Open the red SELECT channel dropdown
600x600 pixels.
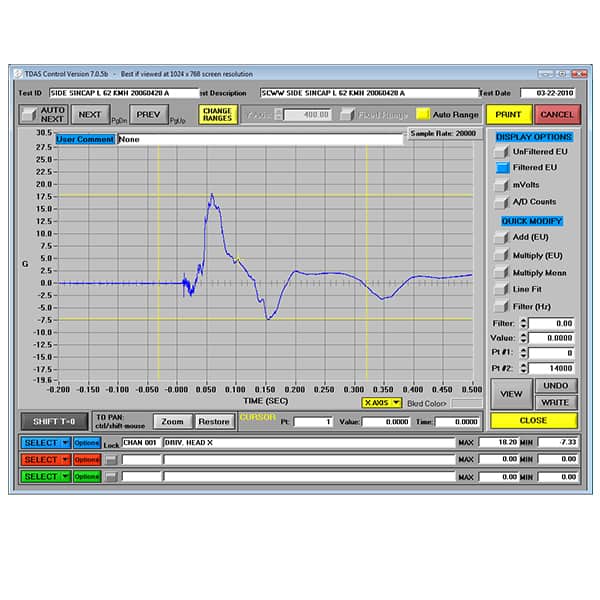click(46, 460)
